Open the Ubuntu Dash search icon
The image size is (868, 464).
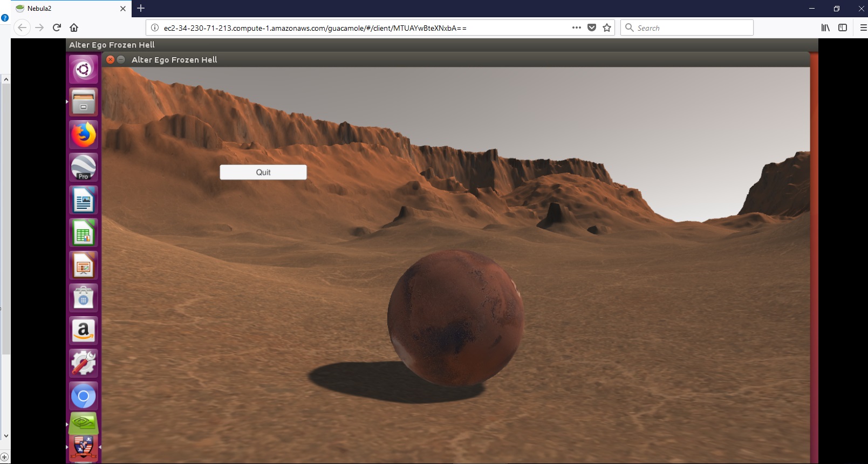(83, 69)
